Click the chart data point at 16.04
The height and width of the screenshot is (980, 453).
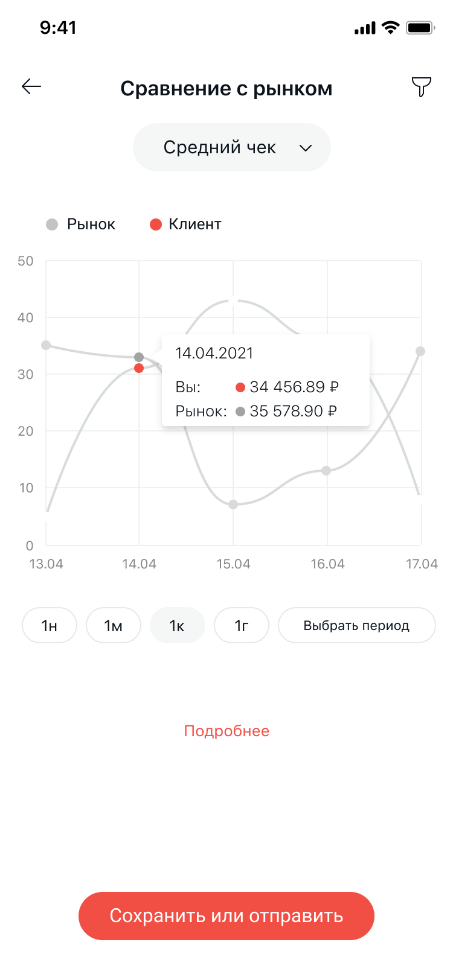tap(326, 471)
